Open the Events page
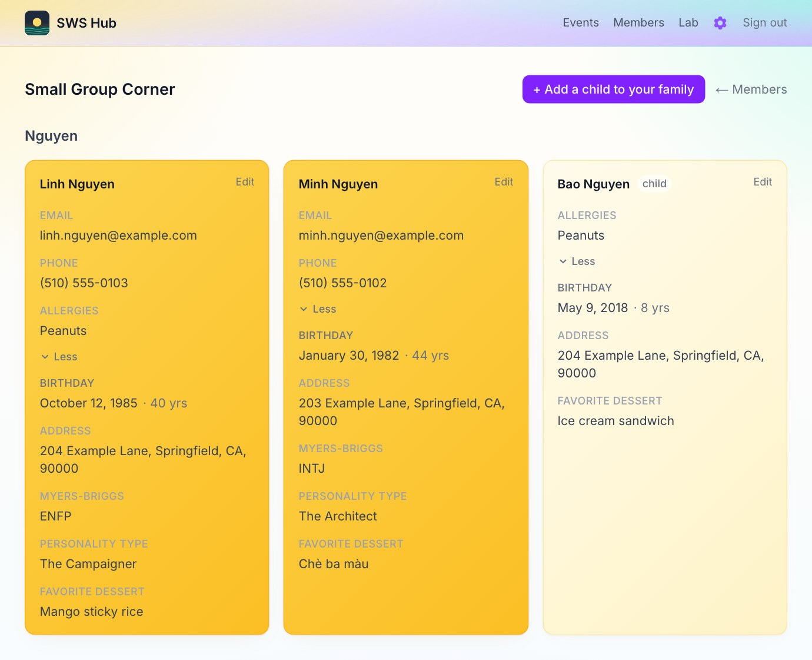Viewport: 812px width, 660px height. pos(581,23)
